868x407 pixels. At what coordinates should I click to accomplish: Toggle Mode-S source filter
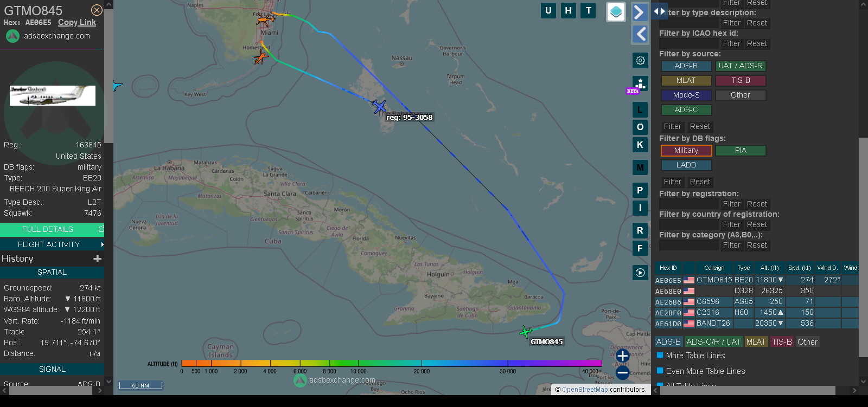click(x=686, y=95)
